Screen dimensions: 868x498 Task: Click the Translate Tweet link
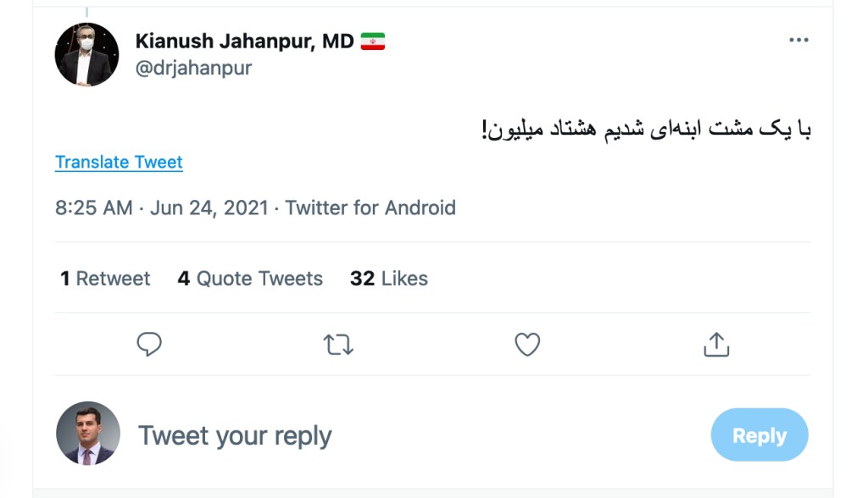pyautogui.click(x=119, y=162)
